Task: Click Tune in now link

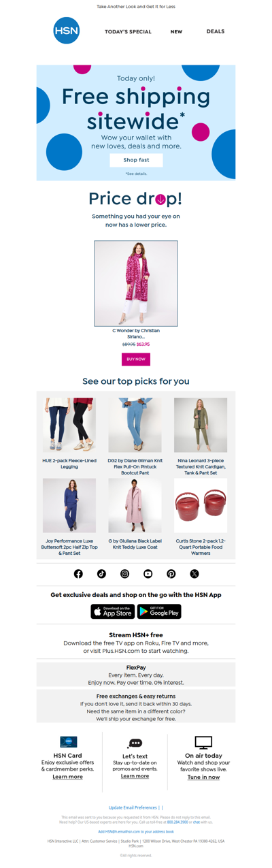Action: point(203,777)
